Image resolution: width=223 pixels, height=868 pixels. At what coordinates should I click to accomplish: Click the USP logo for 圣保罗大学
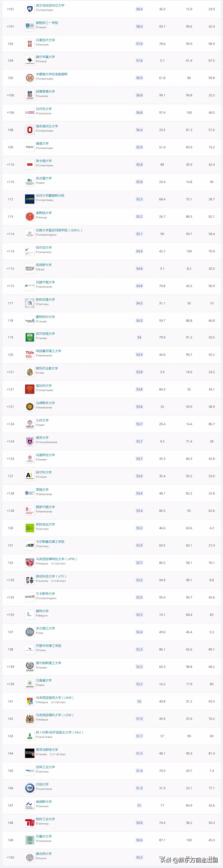(x=30, y=269)
